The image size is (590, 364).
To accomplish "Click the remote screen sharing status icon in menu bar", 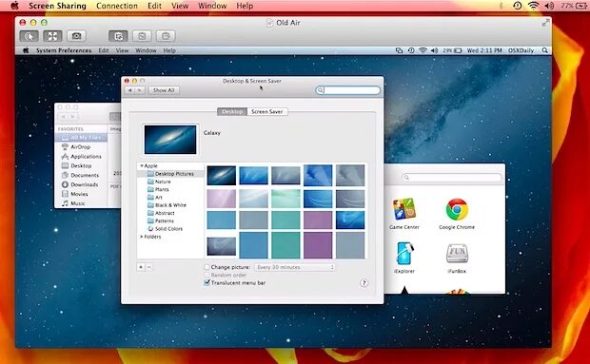I will (400, 50).
